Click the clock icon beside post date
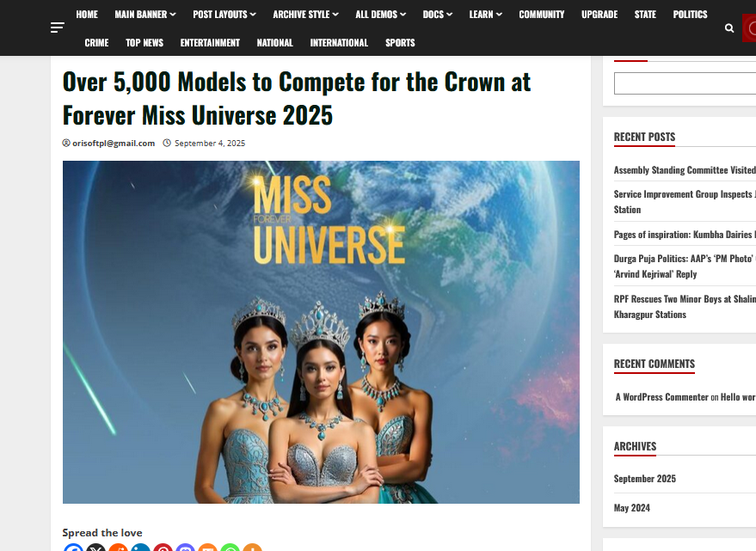 [x=167, y=143]
